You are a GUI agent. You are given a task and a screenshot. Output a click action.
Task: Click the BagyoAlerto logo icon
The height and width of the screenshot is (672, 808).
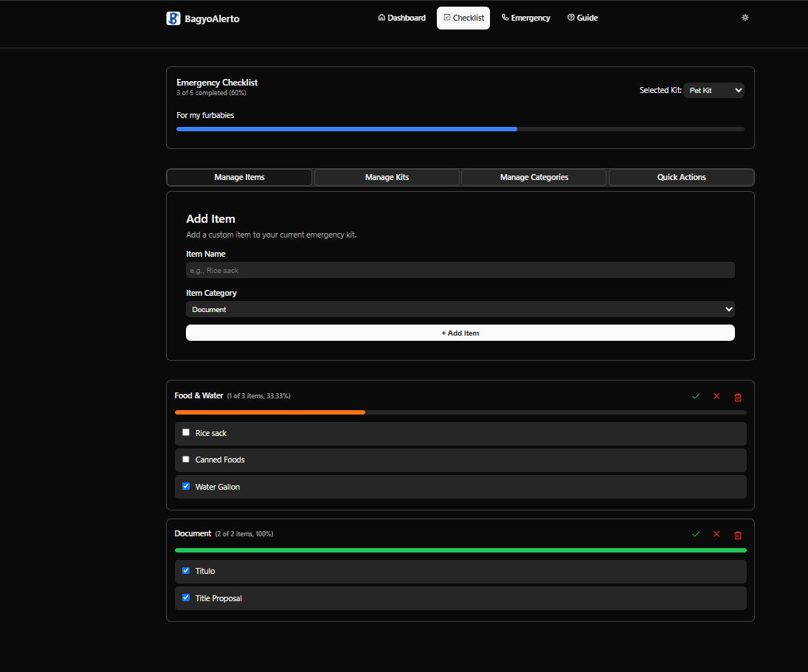pyautogui.click(x=173, y=18)
